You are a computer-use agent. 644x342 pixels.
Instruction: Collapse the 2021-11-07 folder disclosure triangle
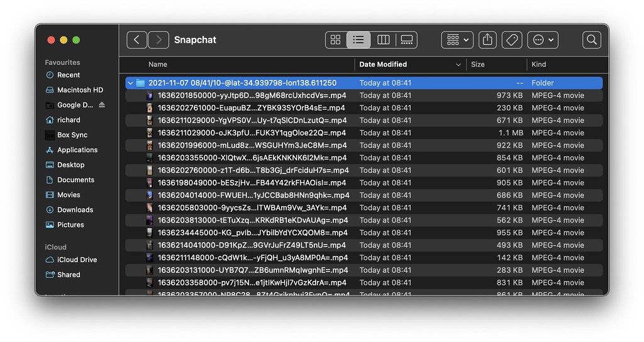pyautogui.click(x=130, y=83)
